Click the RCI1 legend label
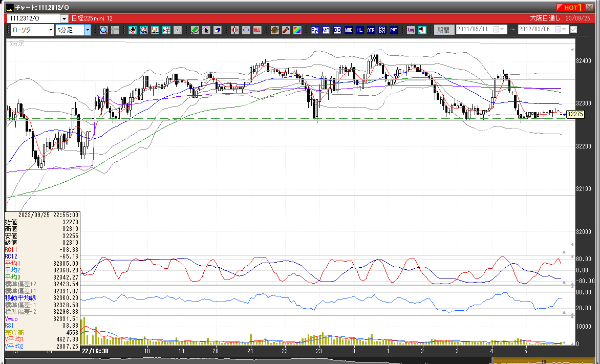The width and height of the screenshot is (600, 364). [x=11, y=249]
